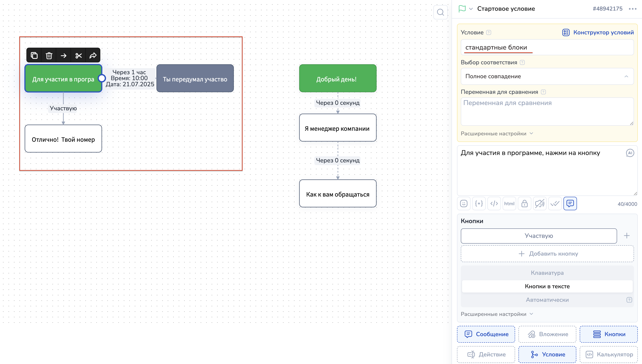
Task: Click the trash delete icon above the block
Action: 49,55
